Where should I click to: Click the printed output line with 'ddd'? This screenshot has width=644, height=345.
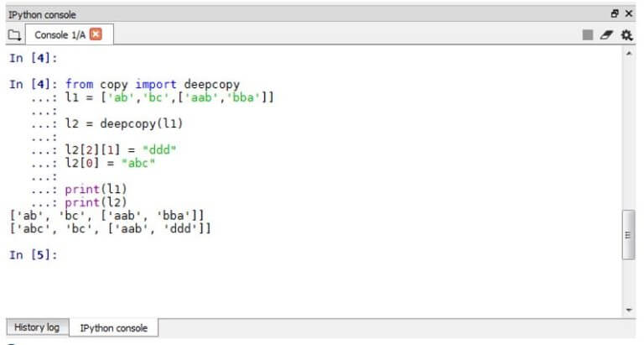pos(111,228)
